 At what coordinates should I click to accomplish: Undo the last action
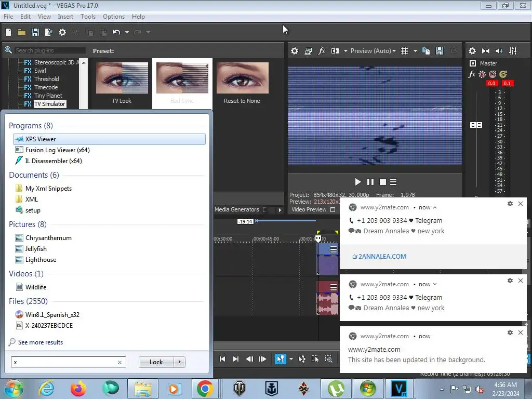coord(116,32)
